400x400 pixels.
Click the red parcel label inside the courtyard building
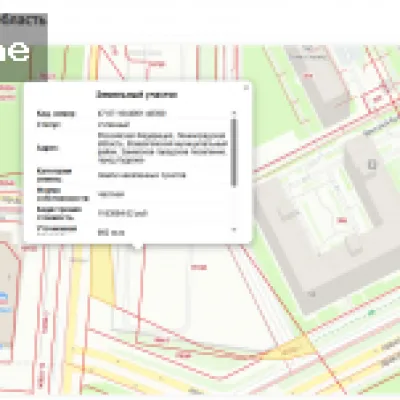(x=341, y=220)
